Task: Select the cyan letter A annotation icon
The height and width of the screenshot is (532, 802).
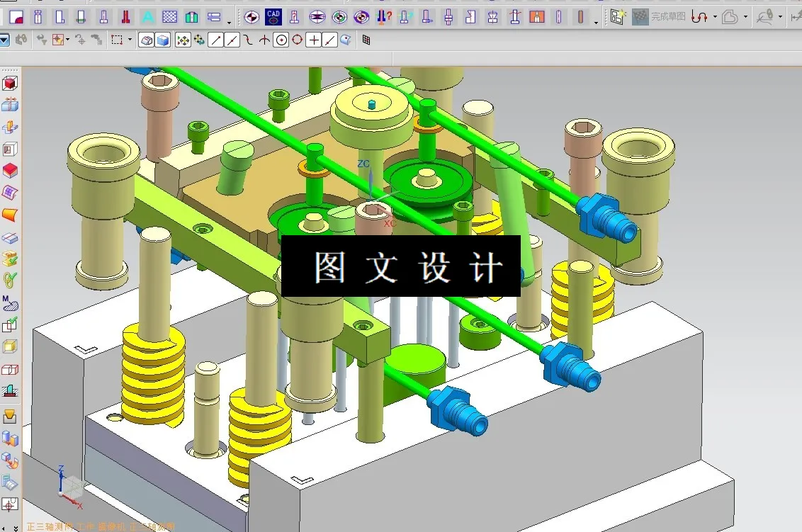Action: coord(147,17)
